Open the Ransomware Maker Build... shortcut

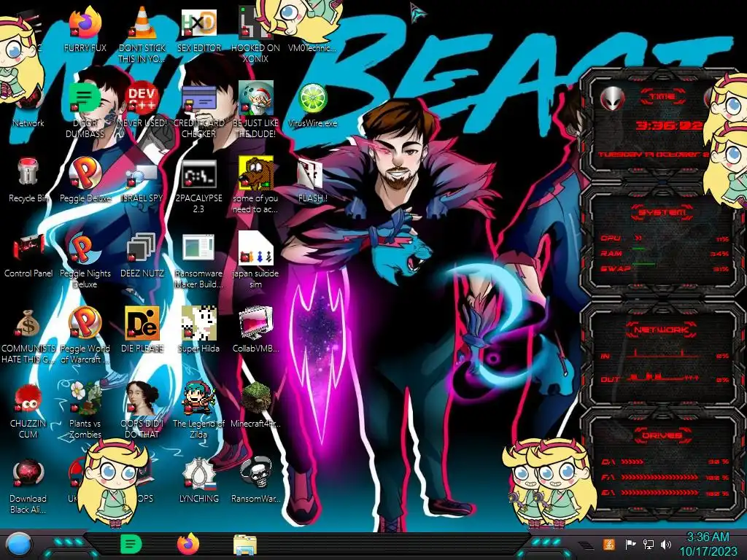(198, 249)
